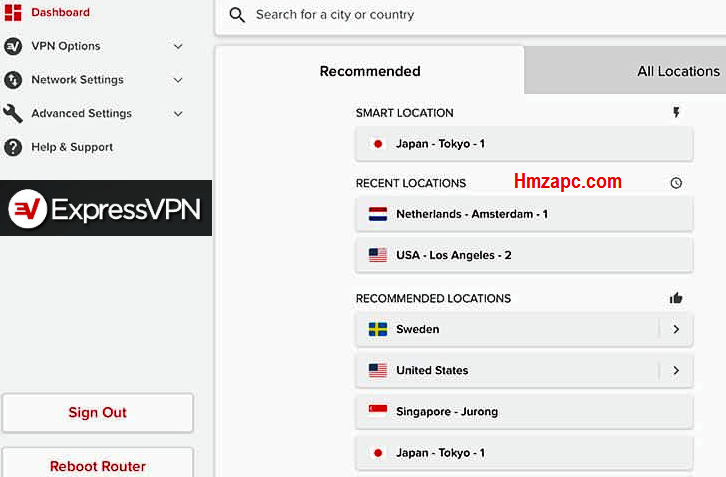
Task: Click the Recent Locations clock icon
Action: pyautogui.click(x=676, y=183)
